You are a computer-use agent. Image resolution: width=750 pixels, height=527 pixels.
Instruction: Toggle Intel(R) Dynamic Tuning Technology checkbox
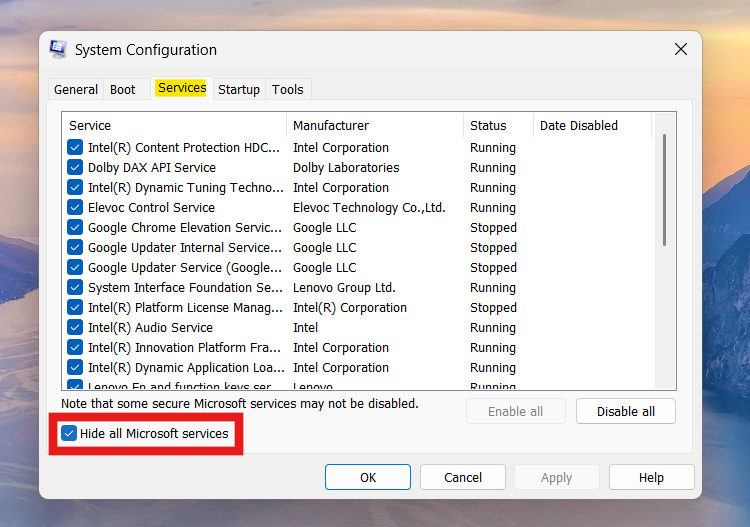75,187
